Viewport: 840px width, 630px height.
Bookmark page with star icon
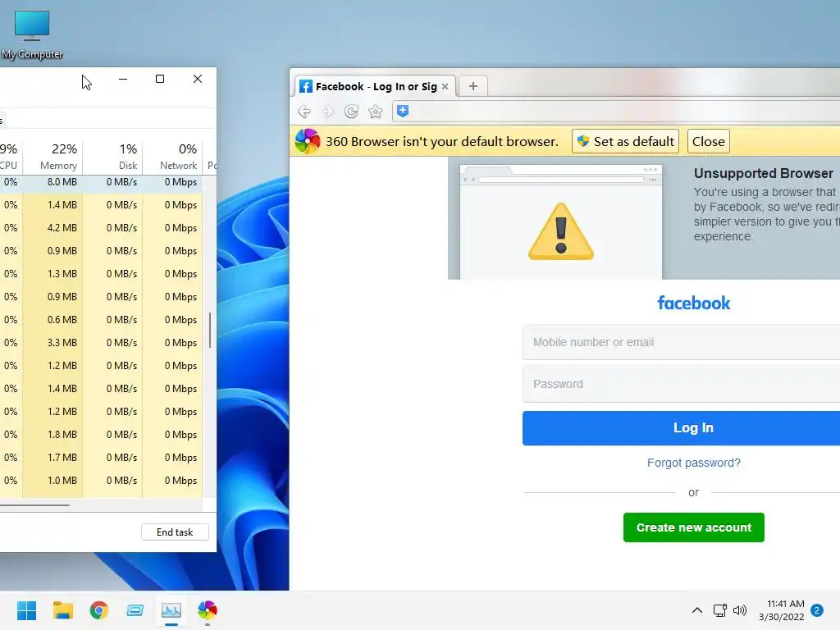coord(376,112)
